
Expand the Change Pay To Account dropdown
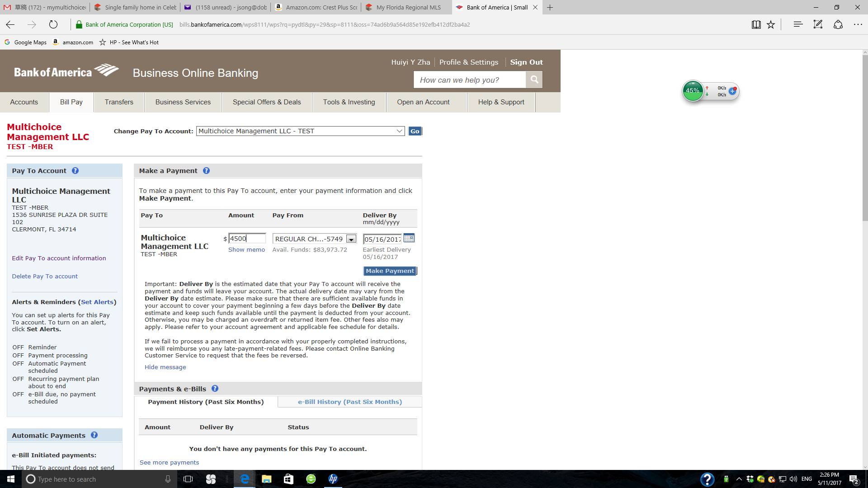pos(399,131)
